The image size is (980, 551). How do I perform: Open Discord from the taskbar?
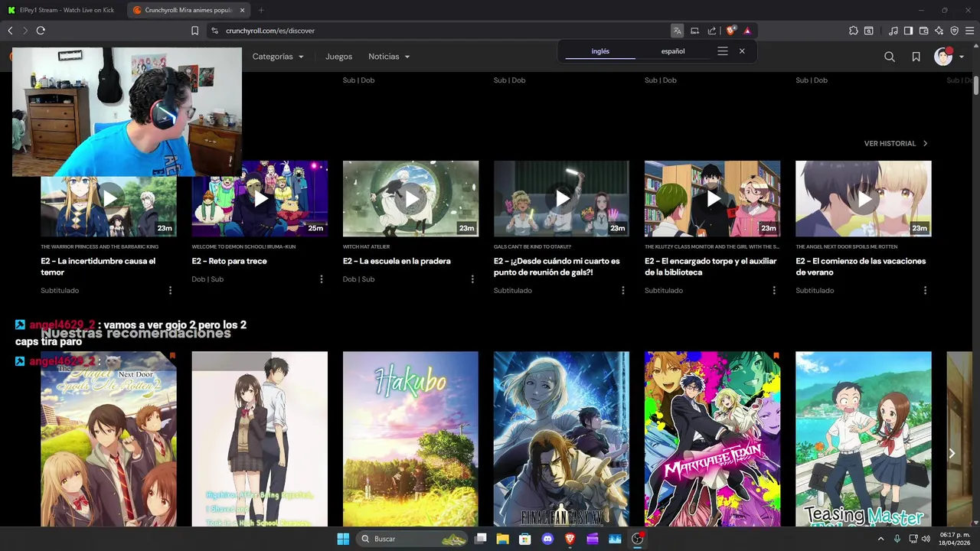click(x=547, y=539)
